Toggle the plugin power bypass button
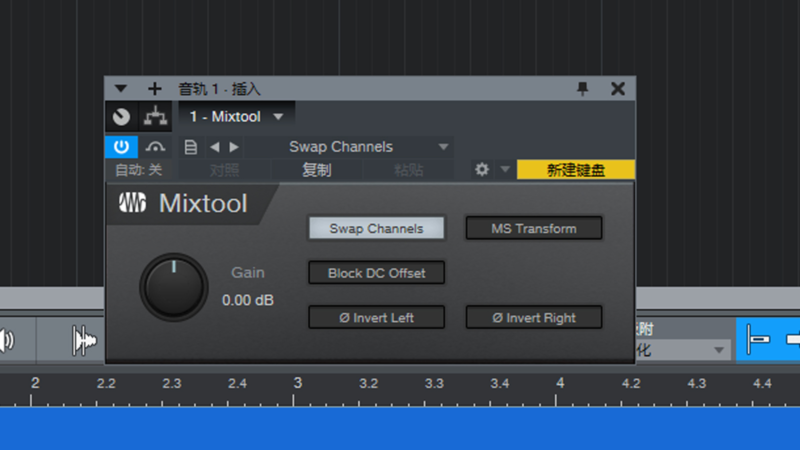This screenshot has width=800, height=450. click(119, 146)
